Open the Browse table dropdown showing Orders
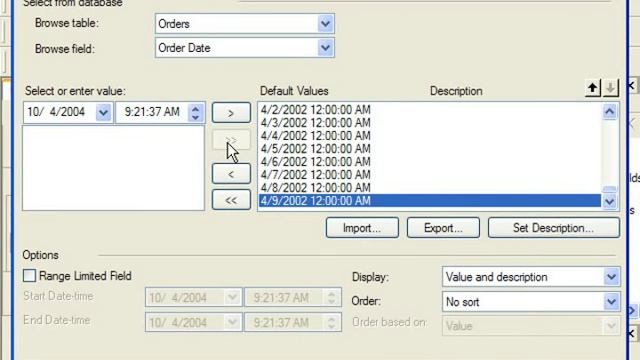 click(245, 24)
